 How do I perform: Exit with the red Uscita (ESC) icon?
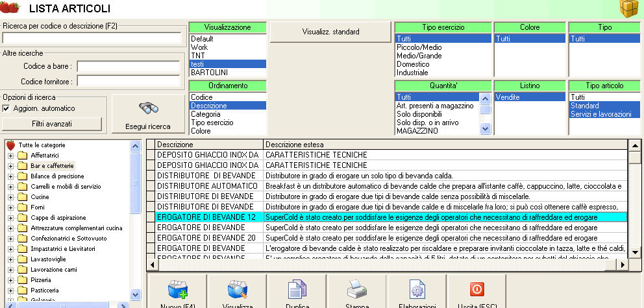(x=476, y=290)
